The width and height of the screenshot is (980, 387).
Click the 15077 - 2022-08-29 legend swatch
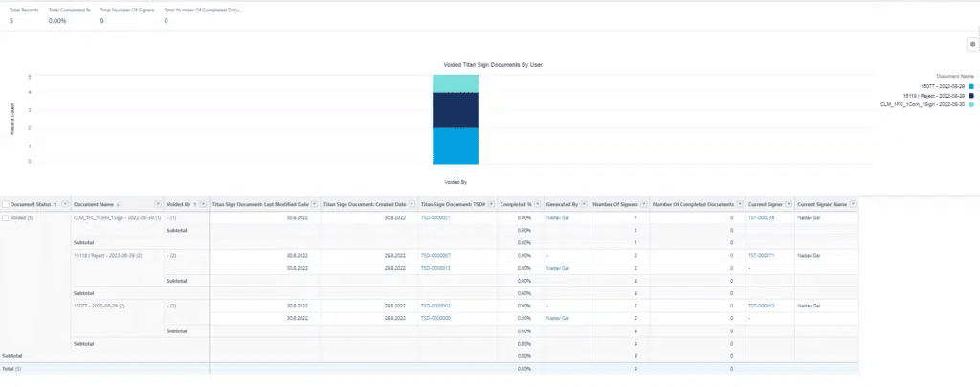[x=971, y=85]
